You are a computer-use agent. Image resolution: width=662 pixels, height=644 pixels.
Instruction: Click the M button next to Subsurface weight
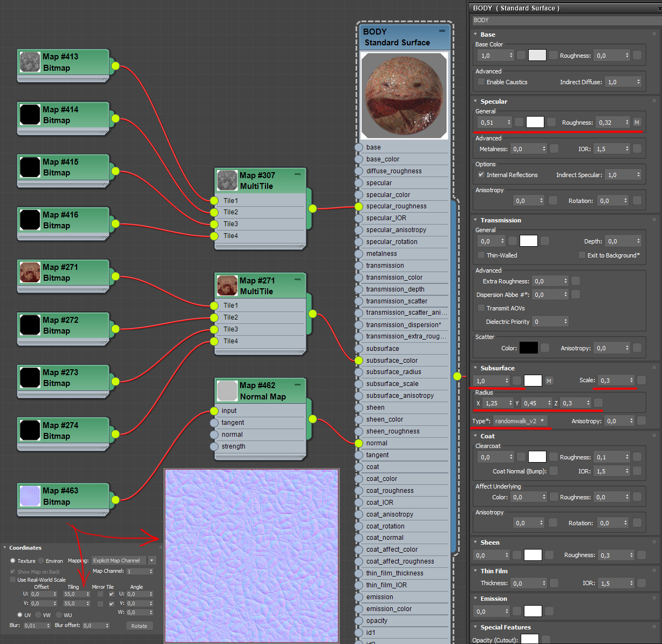[x=549, y=381]
